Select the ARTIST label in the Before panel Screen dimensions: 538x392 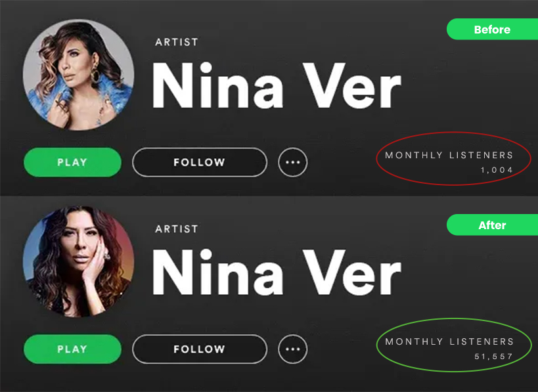(x=177, y=42)
